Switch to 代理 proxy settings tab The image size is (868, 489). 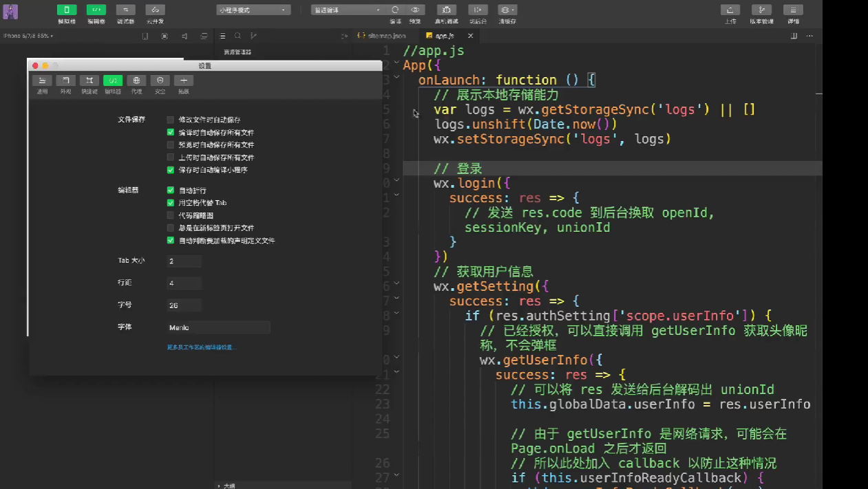136,85
